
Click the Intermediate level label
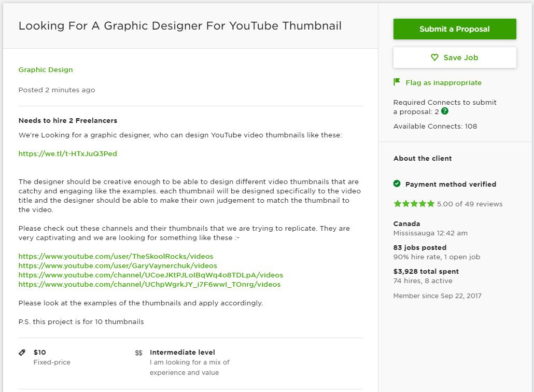pyautogui.click(x=182, y=352)
